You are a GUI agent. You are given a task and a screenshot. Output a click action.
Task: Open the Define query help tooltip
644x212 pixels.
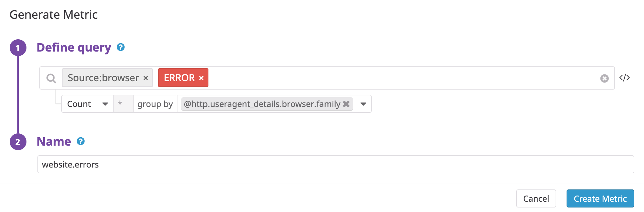point(121,47)
